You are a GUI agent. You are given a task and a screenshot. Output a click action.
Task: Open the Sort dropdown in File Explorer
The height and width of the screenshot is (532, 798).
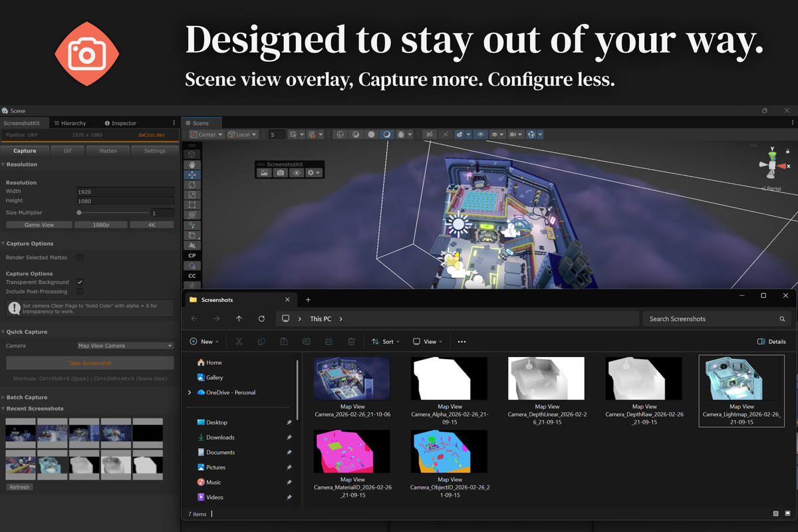(386, 342)
